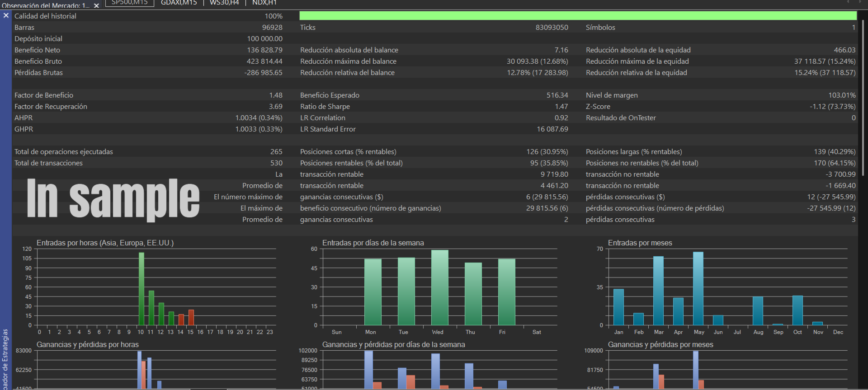
Task: Select the Wednesday bar in weekday entries chart
Action: [439, 287]
